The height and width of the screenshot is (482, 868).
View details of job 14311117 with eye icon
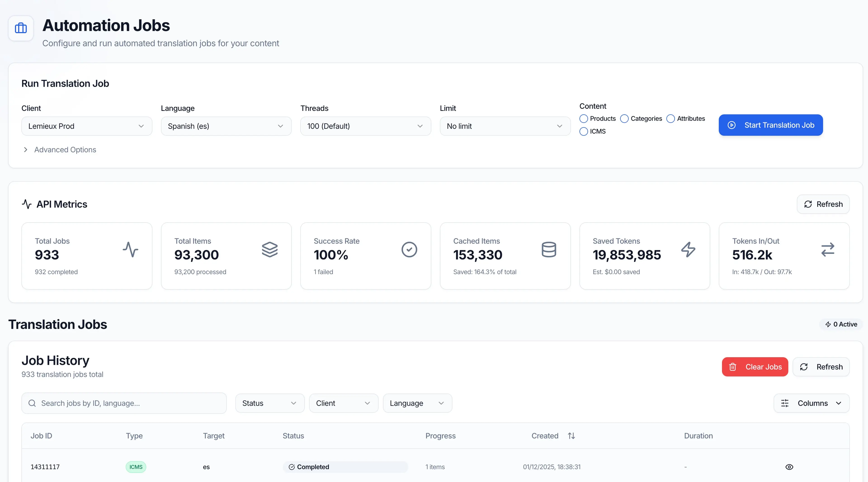[789, 467]
